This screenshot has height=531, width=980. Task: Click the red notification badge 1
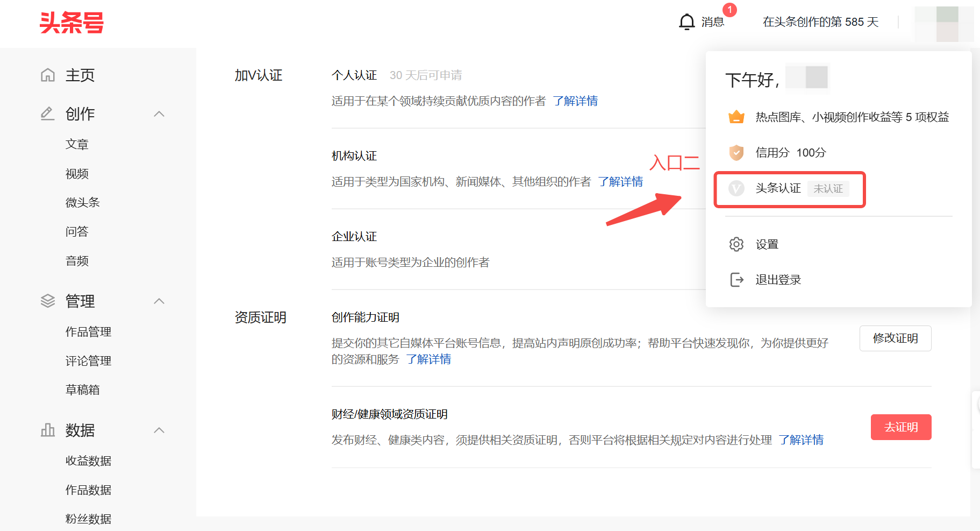[729, 10]
